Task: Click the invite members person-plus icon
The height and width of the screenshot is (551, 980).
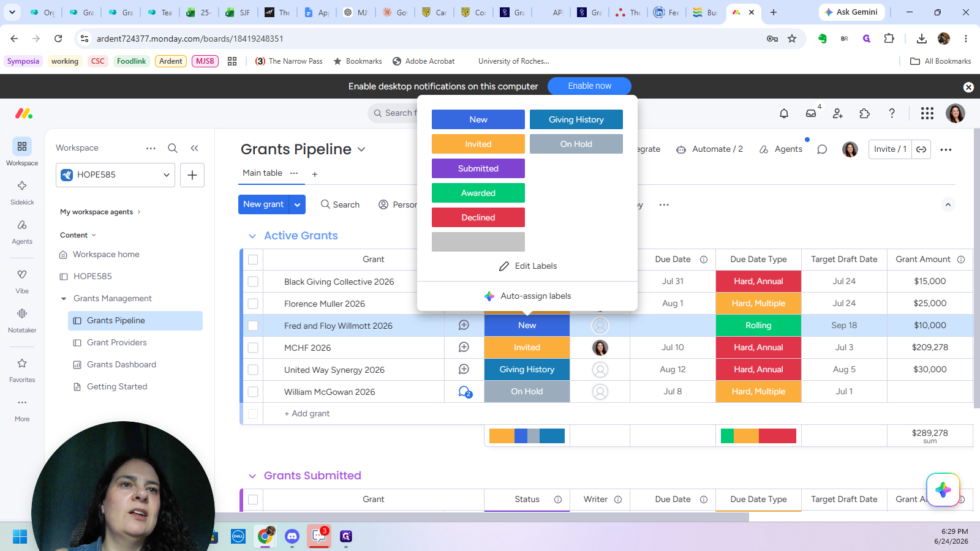Action: tap(838, 113)
